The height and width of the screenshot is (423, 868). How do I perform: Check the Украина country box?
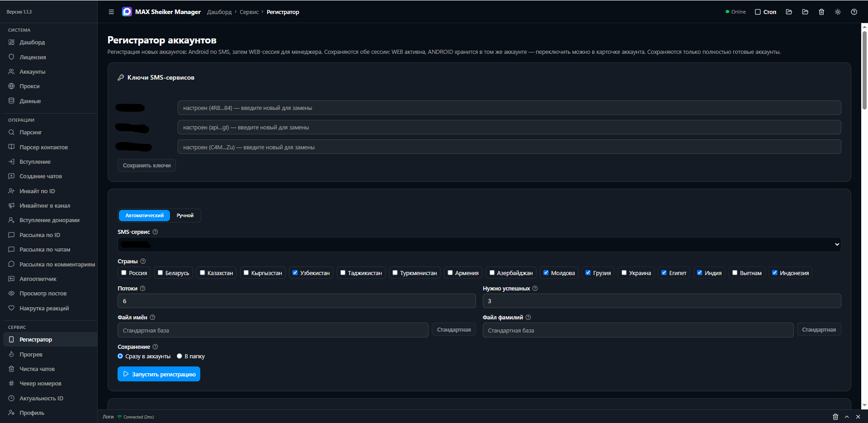click(x=624, y=272)
